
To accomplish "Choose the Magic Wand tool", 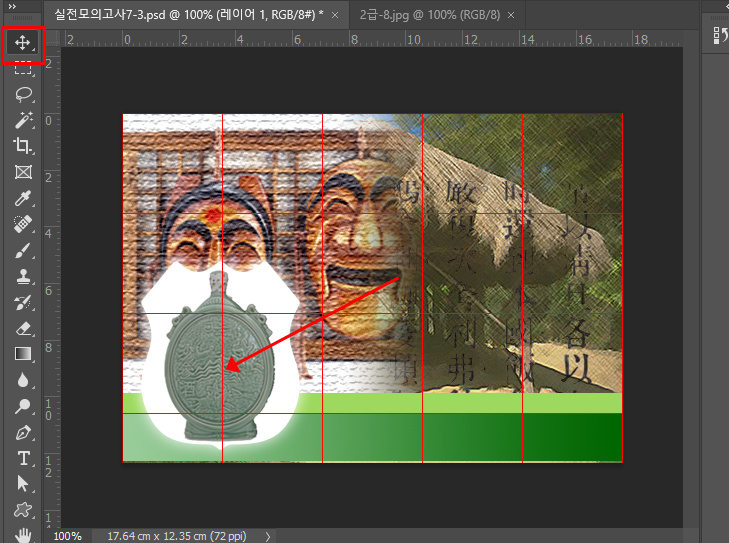I will [x=22, y=120].
